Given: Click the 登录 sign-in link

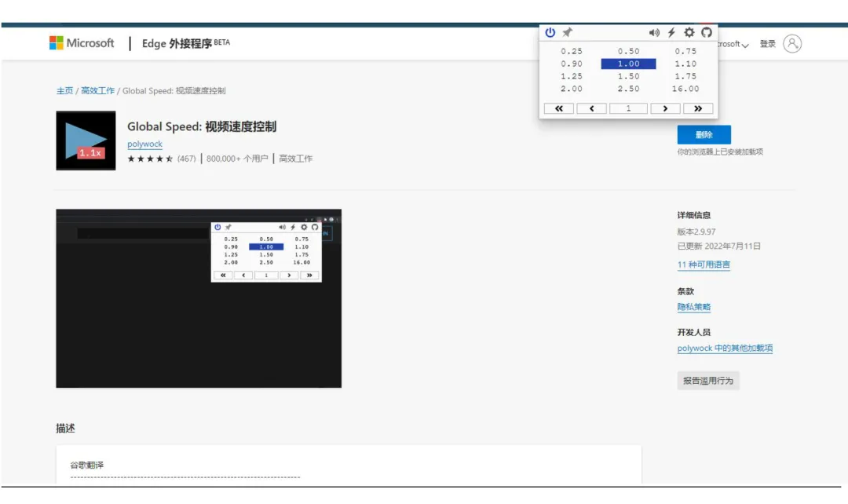Looking at the screenshot, I should pos(767,44).
